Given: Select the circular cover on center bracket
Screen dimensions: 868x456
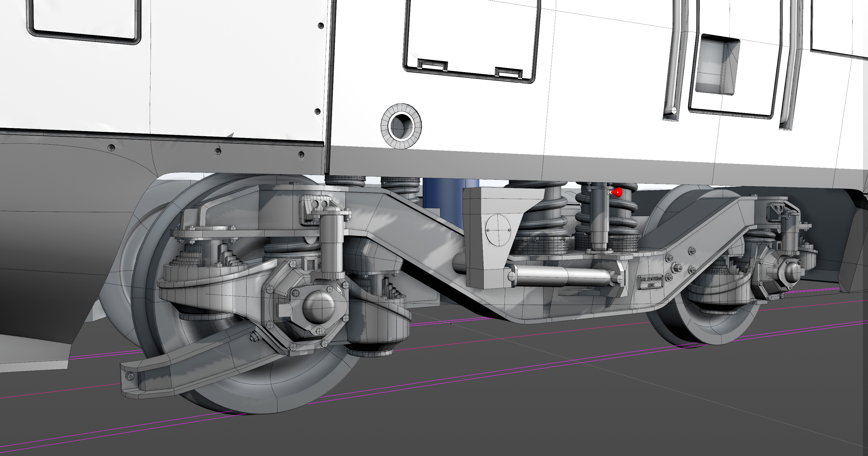Looking at the screenshot, I should pyautogui.click(x=498, y=230).
